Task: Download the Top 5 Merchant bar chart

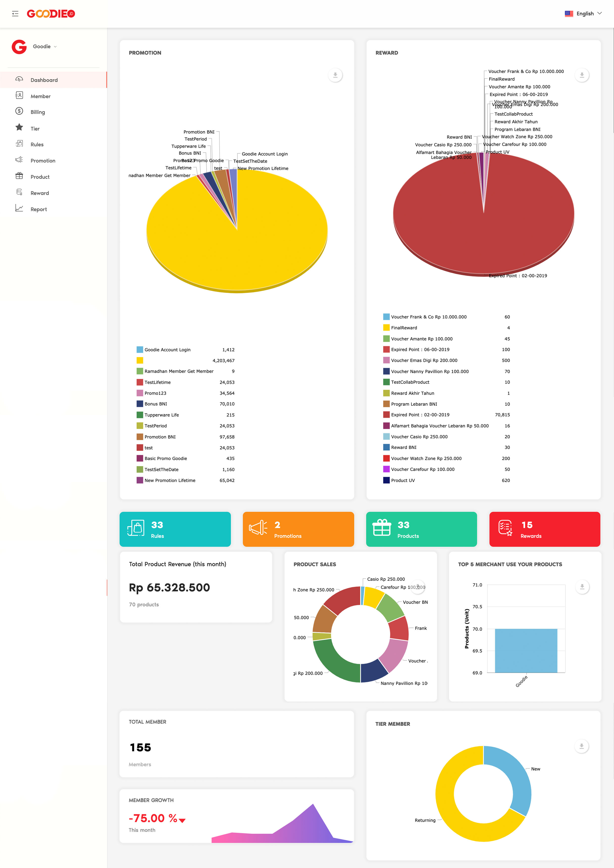Action: pyautogui.click(x=582, y=587)
